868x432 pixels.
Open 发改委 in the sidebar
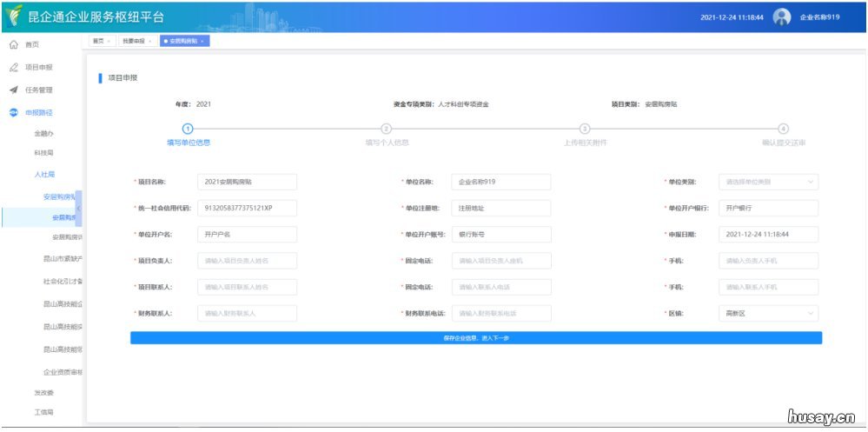point(43,393)
